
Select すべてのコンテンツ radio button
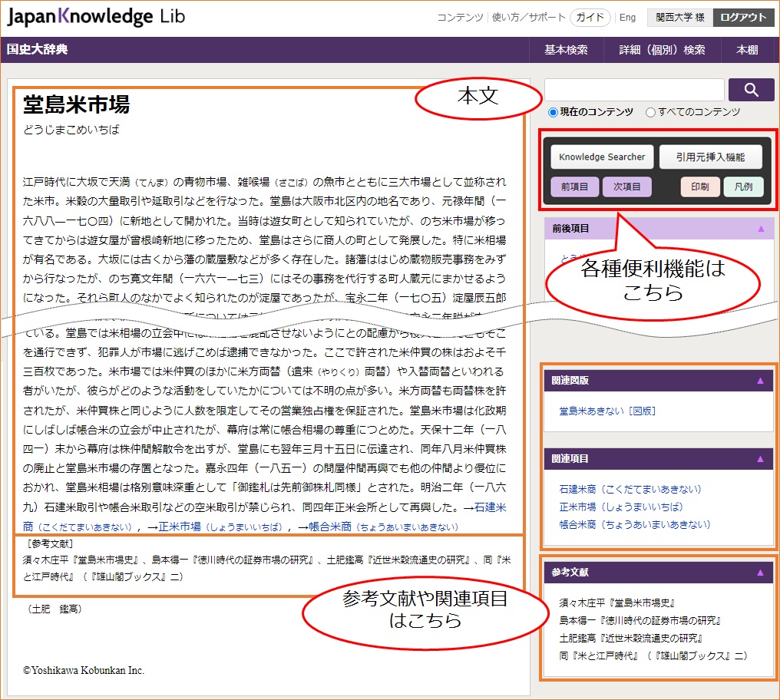click(x=650, y=112)
